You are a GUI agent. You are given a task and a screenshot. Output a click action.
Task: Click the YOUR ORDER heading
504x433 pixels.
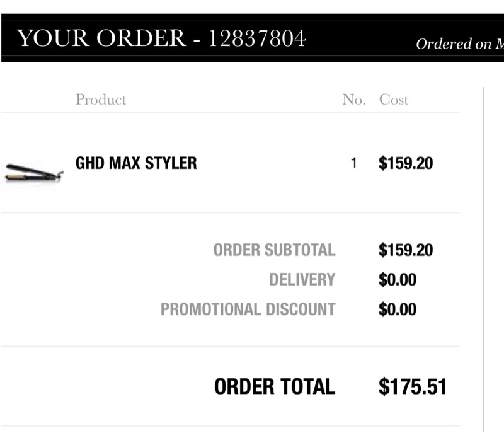point(101,39)
